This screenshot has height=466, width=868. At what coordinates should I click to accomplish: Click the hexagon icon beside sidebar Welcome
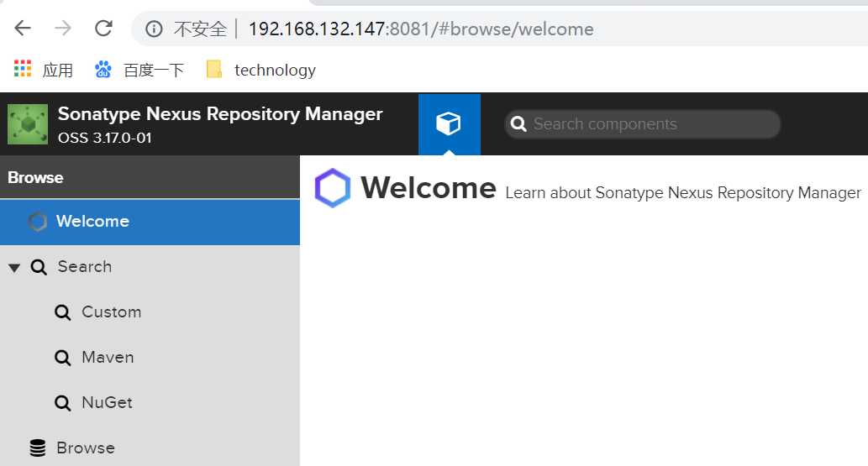38,222
